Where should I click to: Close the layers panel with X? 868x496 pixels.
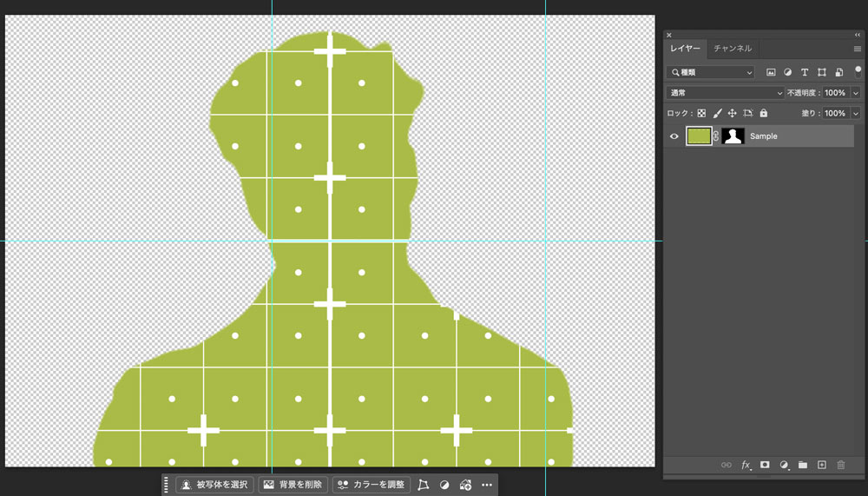point(668,35)
